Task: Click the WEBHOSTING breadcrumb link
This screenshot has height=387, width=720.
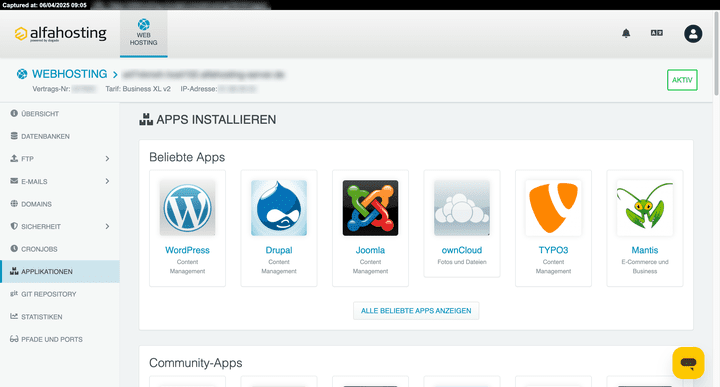Action: (69, 74)
